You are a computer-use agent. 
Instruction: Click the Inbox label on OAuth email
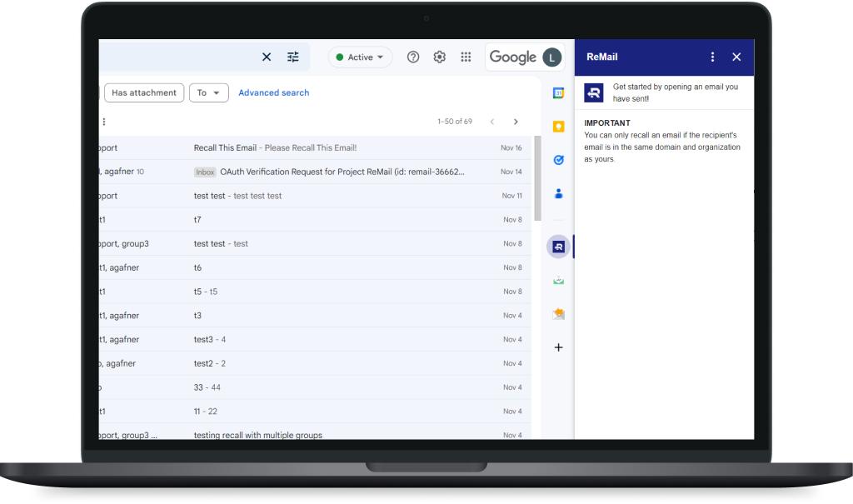pyautogui.click(x=205, y=172)
